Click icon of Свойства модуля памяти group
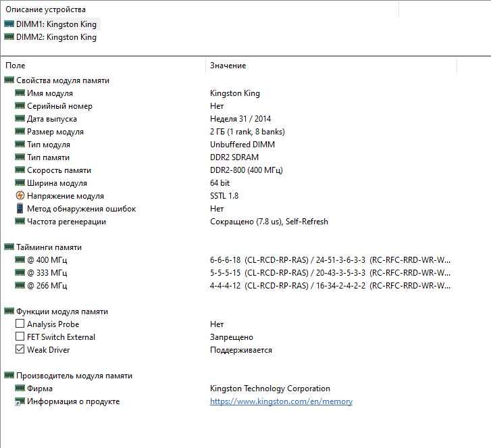 [x=9, y=80]
